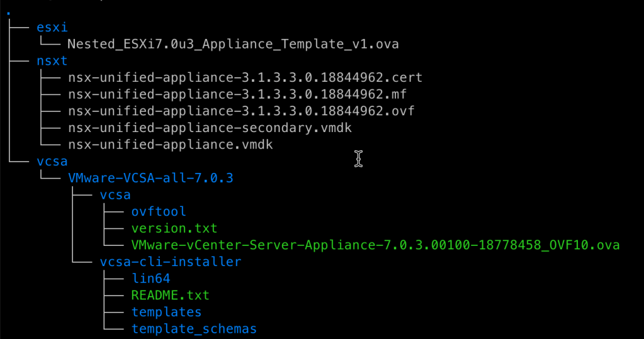This screenshot has height=339, width=644.
Task: Click the ovftool directory entry
Action: 159,212
